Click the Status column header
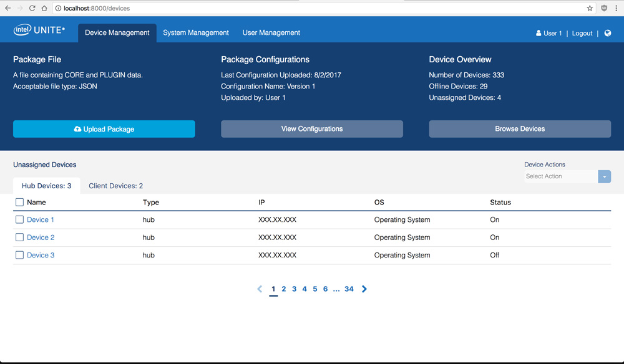Viewport: 624px width, 364px height. coord(500,203)
